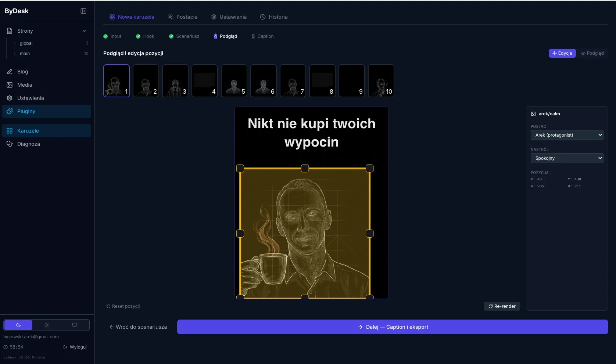Screen dimensions: 616x364
Task: Switch editor to Podgląd mode
Action: click(x=592, y=53)
